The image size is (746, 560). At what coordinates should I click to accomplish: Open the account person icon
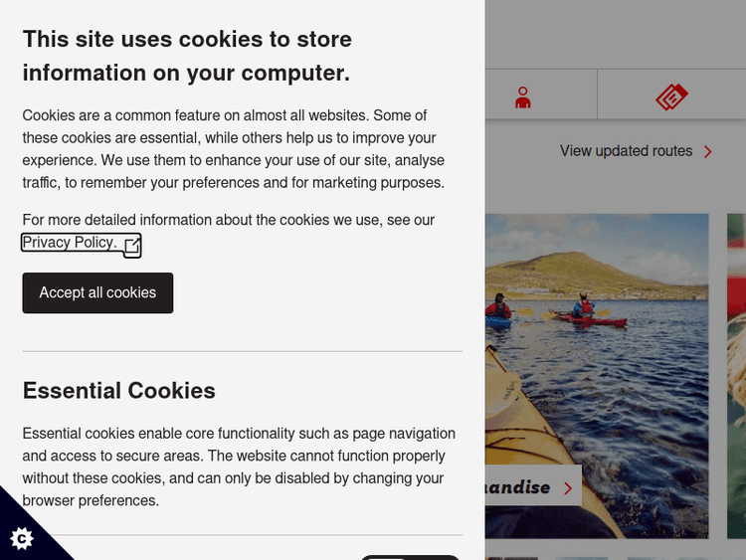click(x=523, y=96)
